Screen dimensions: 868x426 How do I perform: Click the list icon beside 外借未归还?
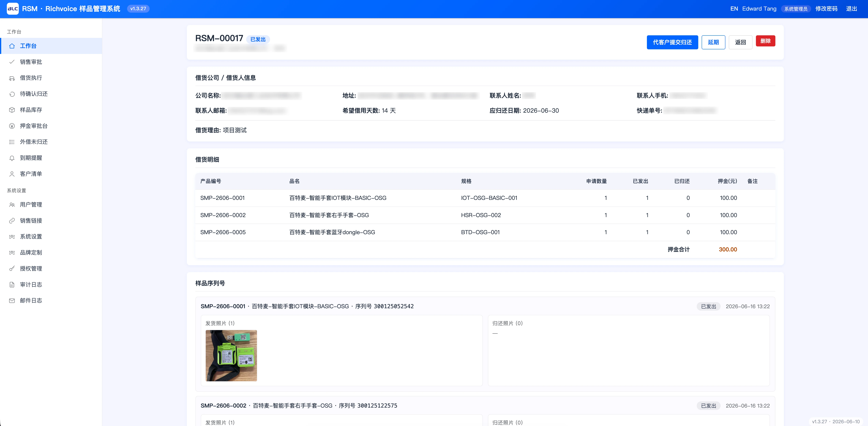coord(12,142)
